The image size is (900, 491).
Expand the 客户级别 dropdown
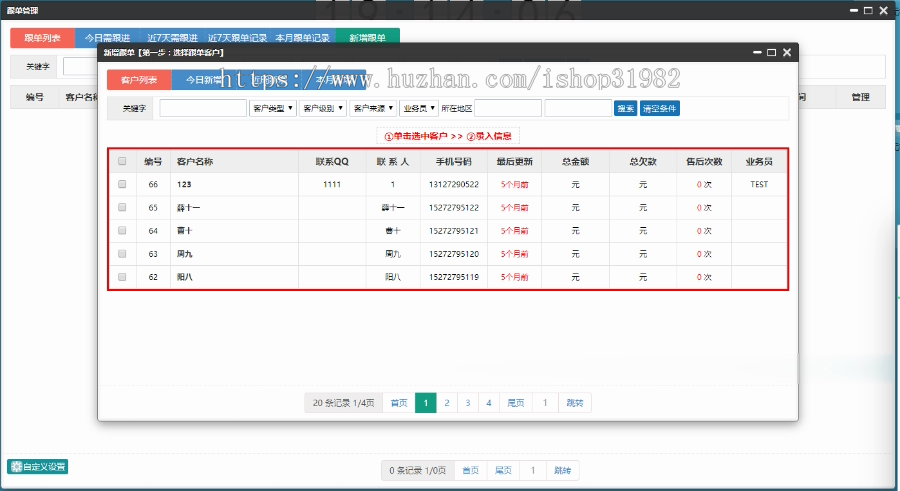[323, 108]
